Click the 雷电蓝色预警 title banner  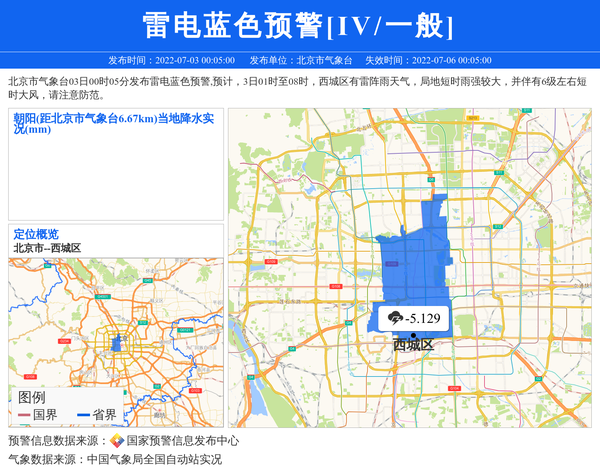tap(299, 26)
